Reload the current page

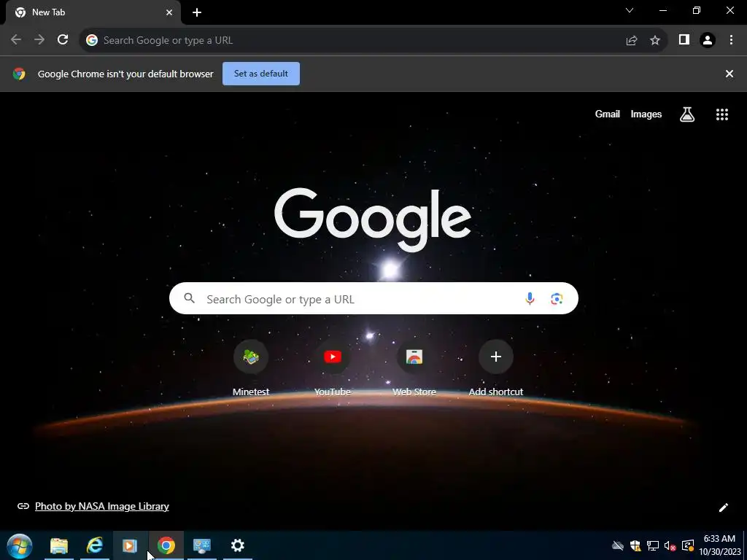(63, 40)
